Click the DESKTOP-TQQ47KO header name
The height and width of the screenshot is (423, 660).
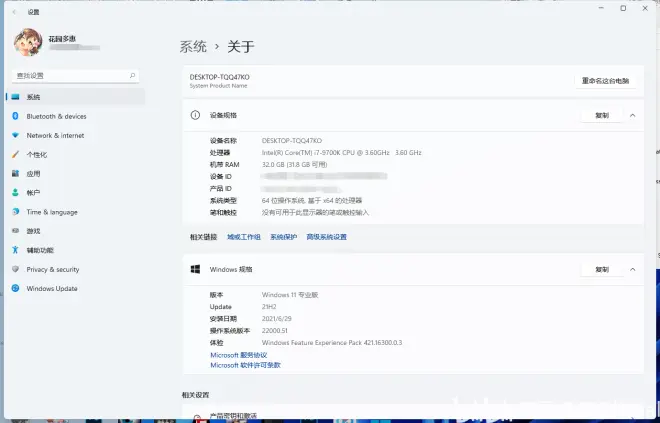pyautogui.click(x=219, y=77)
